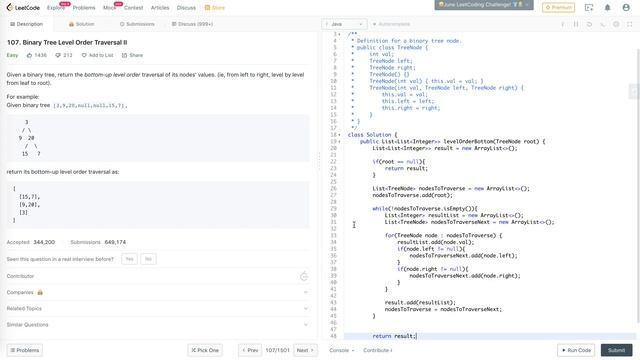Submit the solution
Viewport: 640px width, 360px height.
click(616, 350)
